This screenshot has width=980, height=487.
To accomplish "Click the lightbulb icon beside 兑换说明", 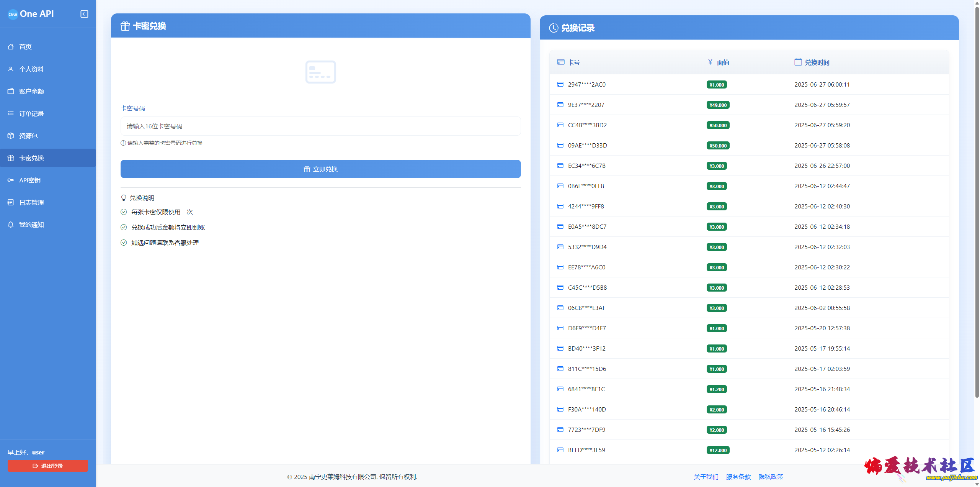I will point(124,198).
